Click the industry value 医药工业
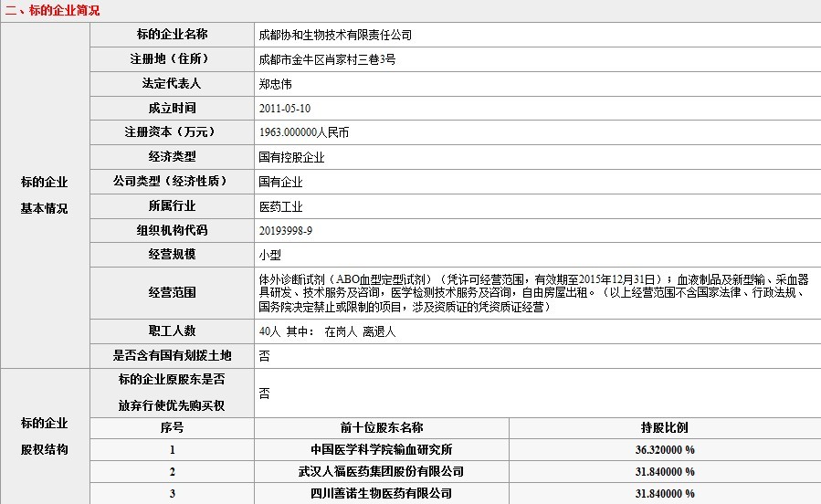 (280, 206)
